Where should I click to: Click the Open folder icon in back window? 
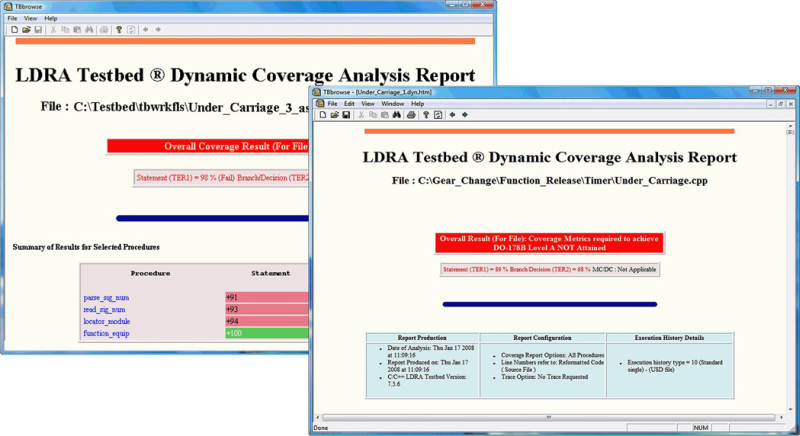(x=26, y=30)
